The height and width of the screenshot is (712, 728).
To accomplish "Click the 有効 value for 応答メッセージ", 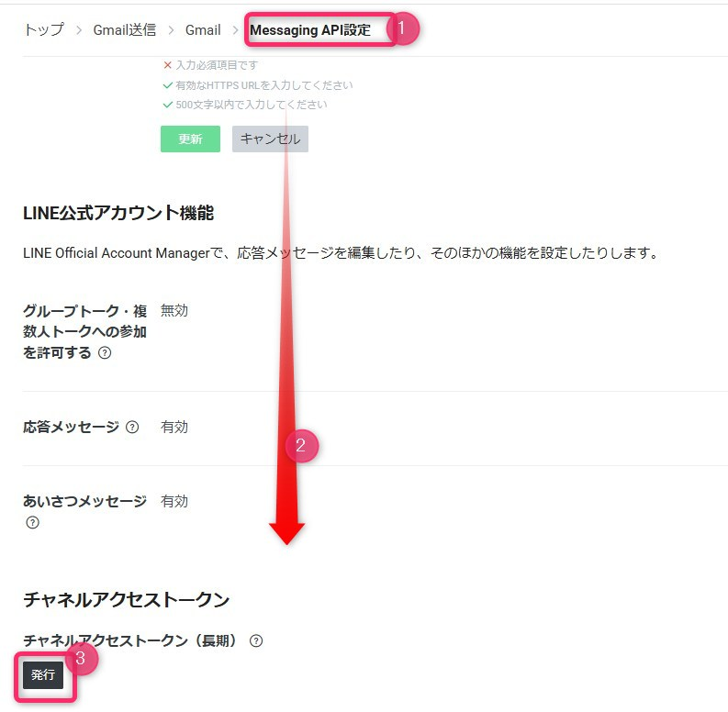I will [174, 427].
